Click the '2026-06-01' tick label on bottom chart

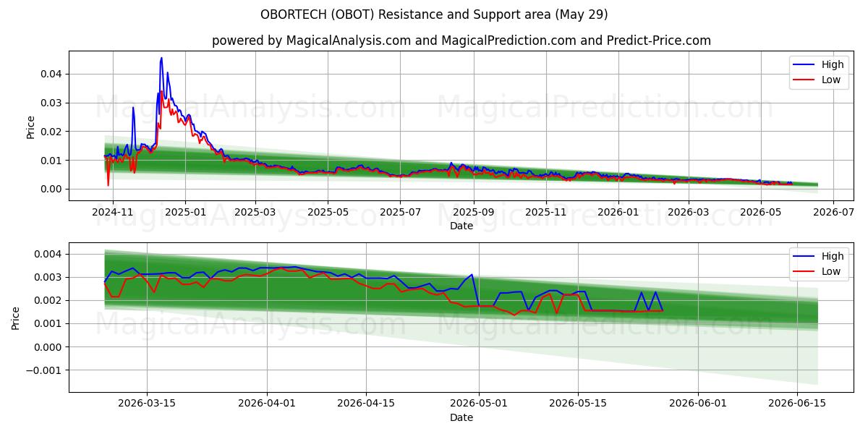pos(698,404)
